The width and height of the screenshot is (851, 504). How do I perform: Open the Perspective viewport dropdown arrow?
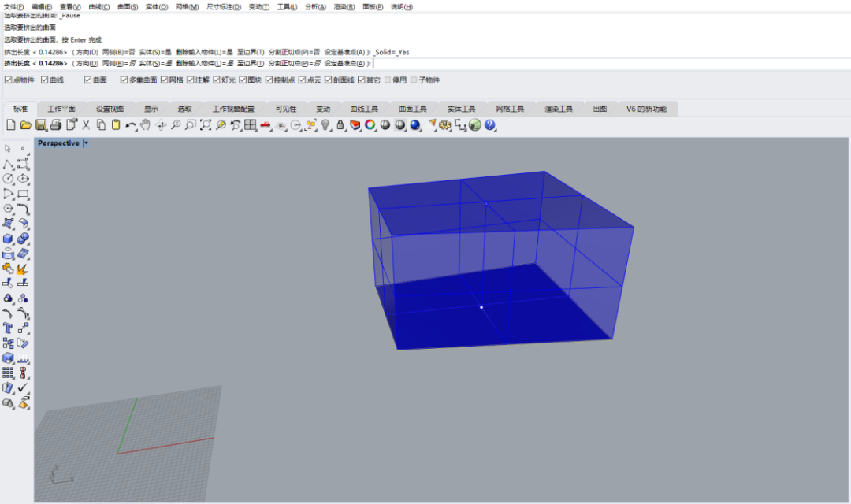[x=86, y=143]
